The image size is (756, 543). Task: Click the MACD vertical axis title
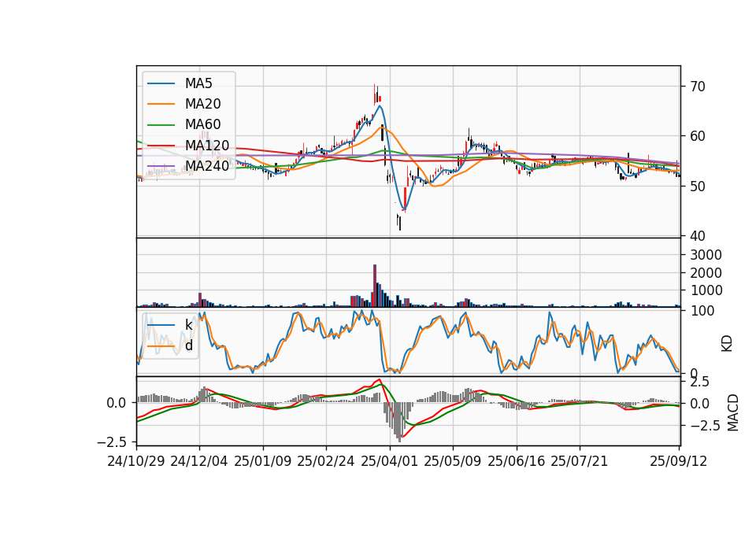coord(732,412)
